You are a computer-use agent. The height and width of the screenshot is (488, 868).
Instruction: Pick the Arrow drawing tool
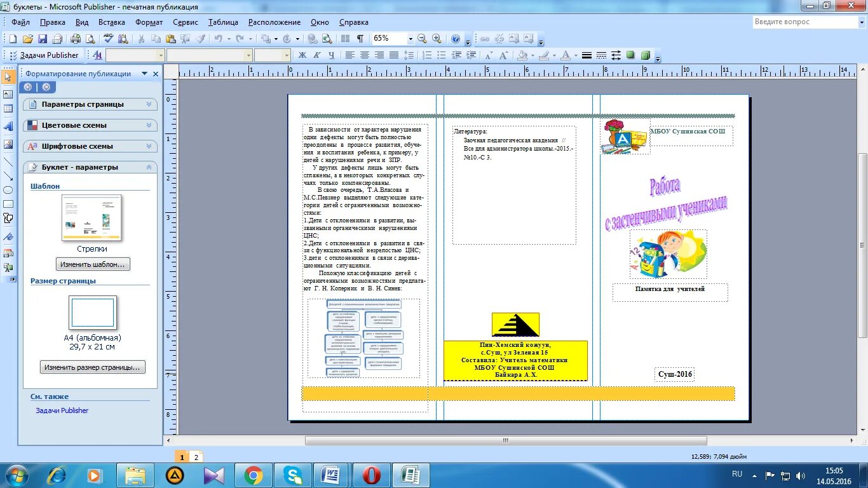pyautogui.click(x=8, y=176)
